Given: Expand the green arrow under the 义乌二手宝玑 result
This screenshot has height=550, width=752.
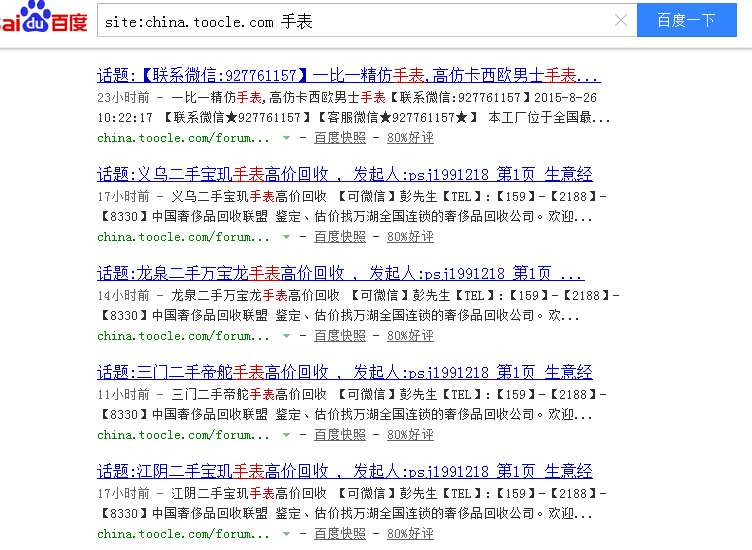Looking at the screenshot, I should pyautogui.click(x=286, y=237).
